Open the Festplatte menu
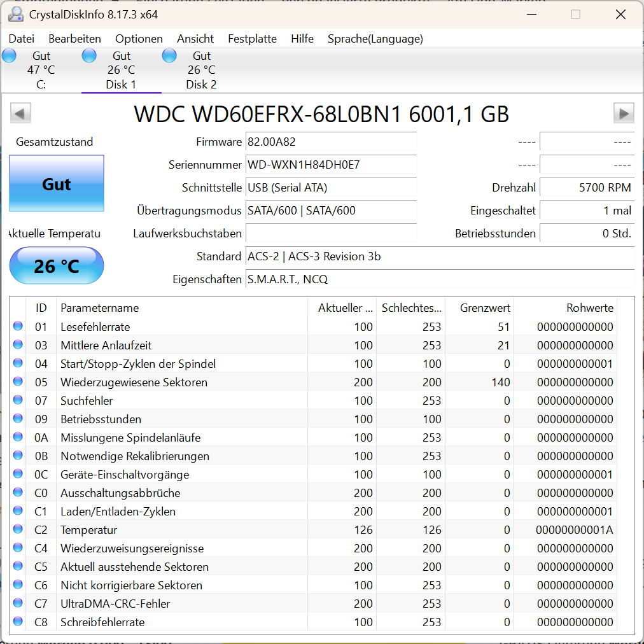The width and height of the screenshot is (644, 644). (x=252, y=39)
